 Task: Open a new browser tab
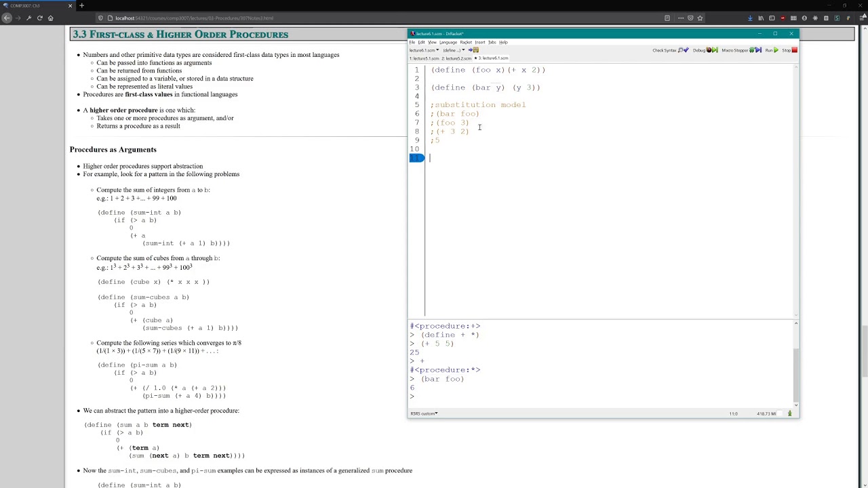coord(81,5)
